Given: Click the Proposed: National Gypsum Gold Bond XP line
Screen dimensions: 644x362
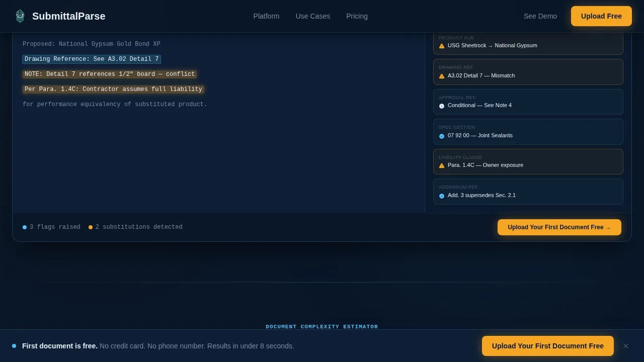Looking at the screenshot, I should click(x=92, y=44).
